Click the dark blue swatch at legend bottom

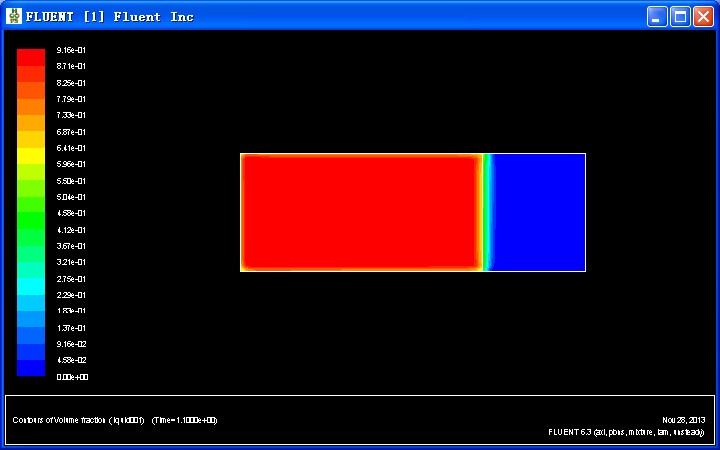tap(31, 368)
